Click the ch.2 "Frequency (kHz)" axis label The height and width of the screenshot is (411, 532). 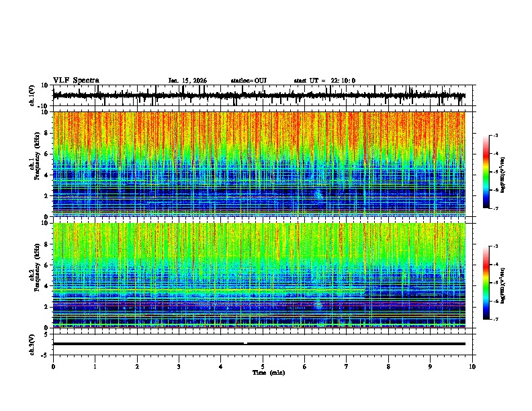tap(37, 267)
